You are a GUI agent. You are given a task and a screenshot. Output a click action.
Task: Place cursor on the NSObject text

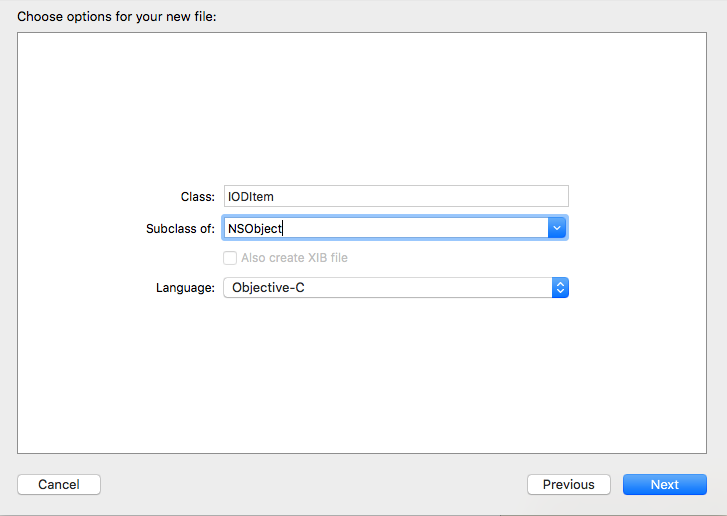click(x=255, y=228)
